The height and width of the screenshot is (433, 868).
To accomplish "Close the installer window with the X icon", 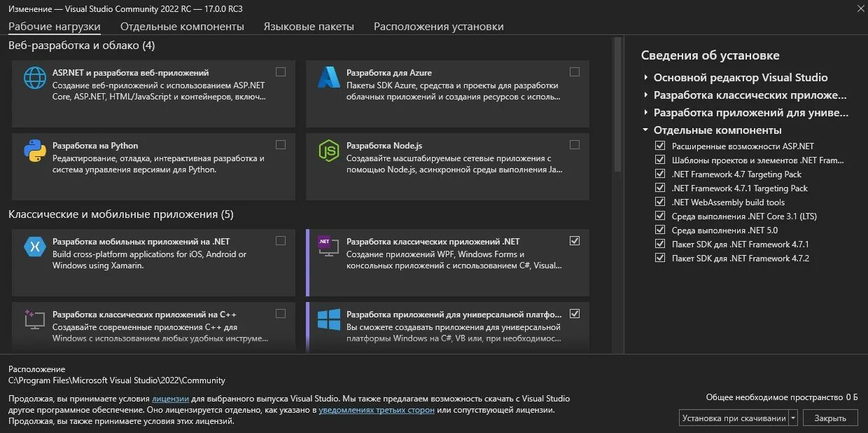I will (x=860, y=8).
